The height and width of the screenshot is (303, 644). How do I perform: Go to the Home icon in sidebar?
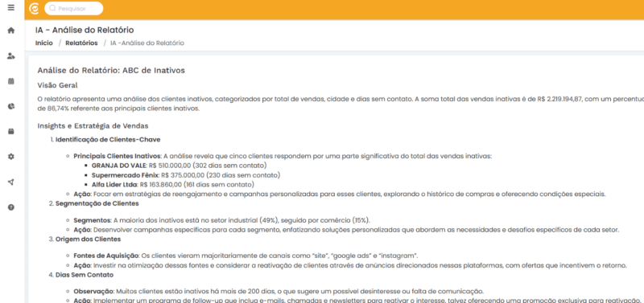tap(11, 30)
